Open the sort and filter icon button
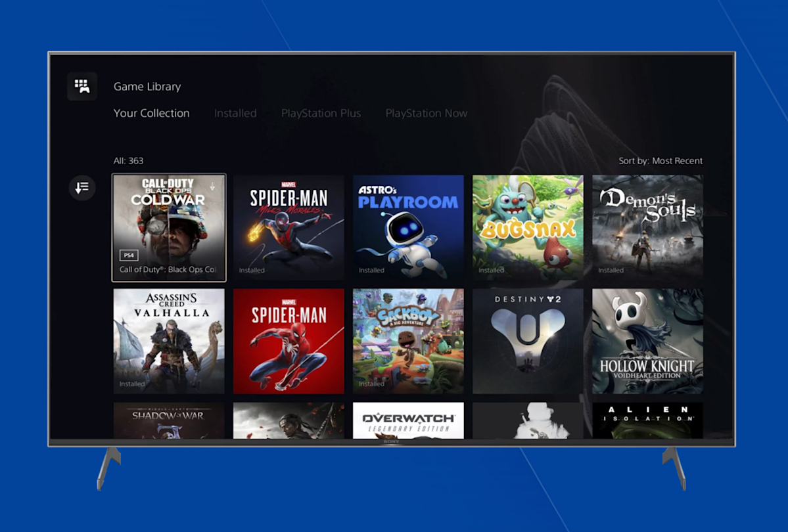 [82, 188]
